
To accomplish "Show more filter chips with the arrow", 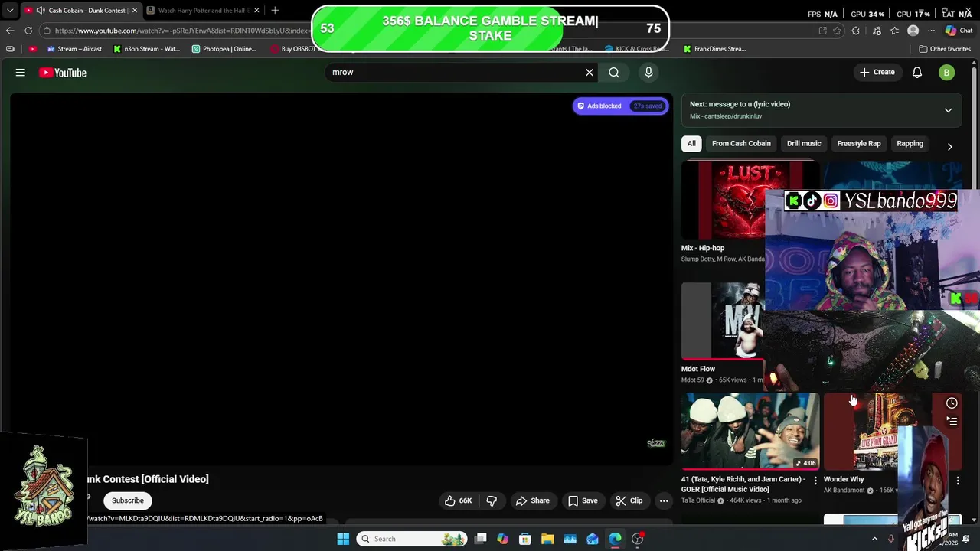I will [x=949, y=146].
